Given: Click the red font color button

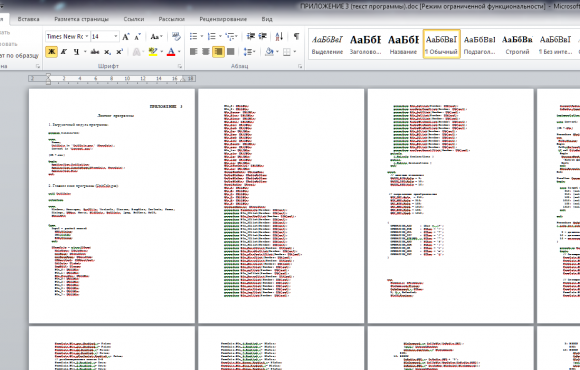Looking at the screenshot, I should [171, 52].
